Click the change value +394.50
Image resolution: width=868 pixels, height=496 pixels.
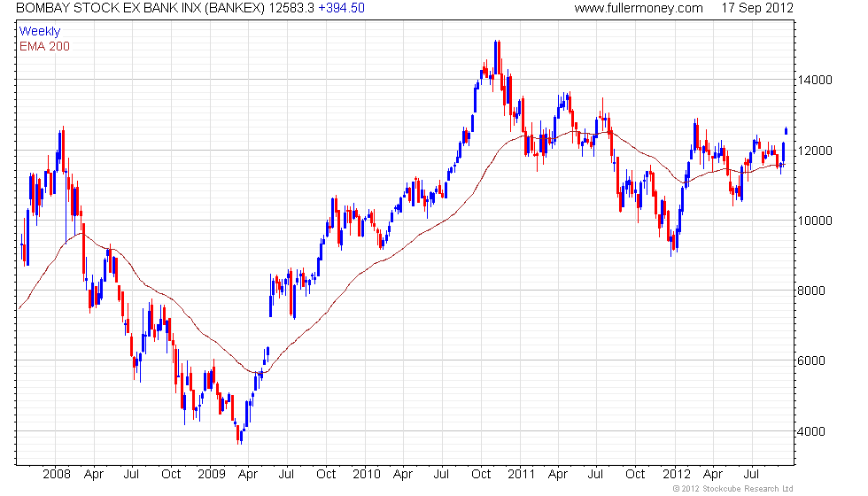(x=342, y=8)
